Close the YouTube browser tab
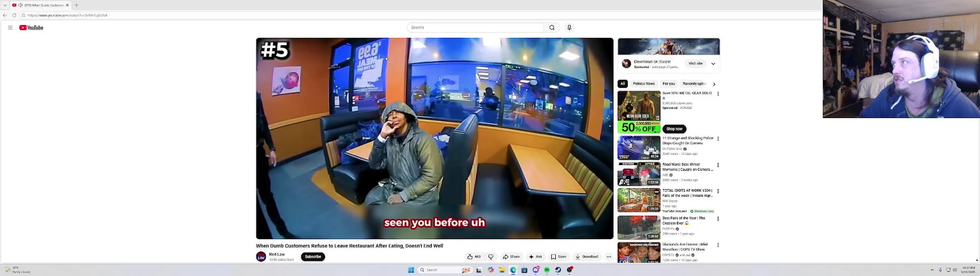The height and width of the screenshot is (276, 980). pos(67,5)
